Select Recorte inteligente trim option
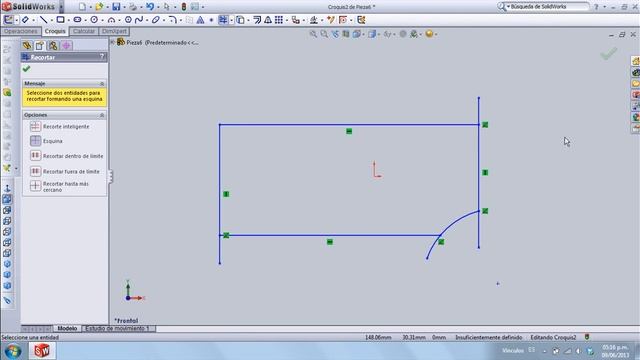 click(x=60, y=127)
